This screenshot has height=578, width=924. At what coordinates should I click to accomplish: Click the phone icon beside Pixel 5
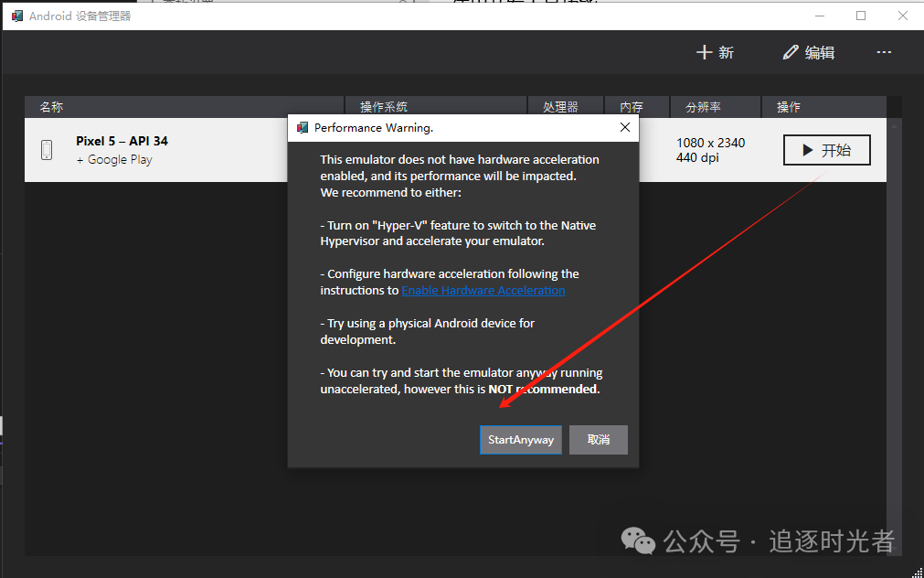coord(47,149)
